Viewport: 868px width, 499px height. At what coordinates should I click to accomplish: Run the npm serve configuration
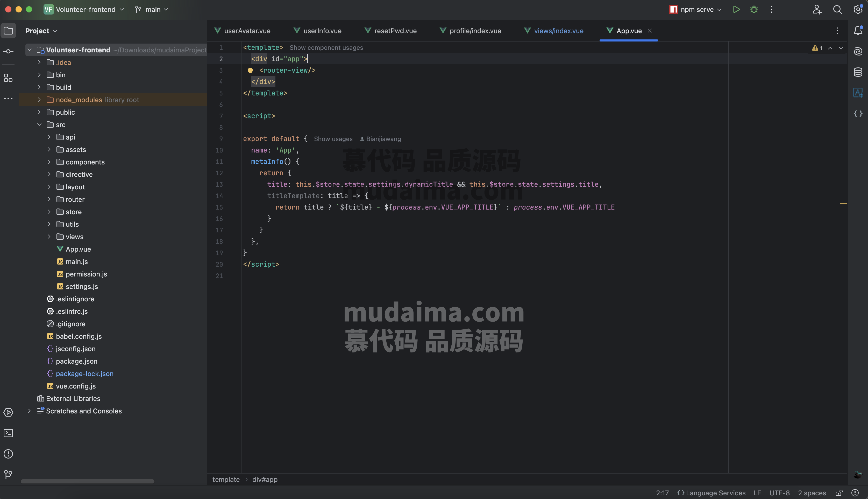tap(736, 9)
